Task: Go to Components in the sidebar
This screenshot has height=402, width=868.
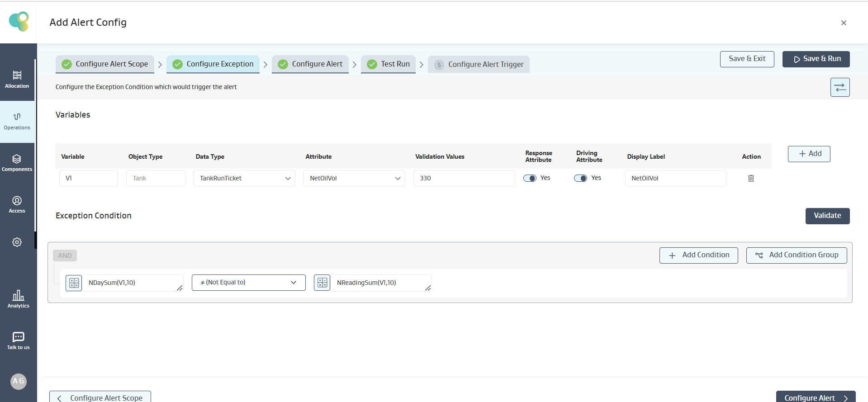Action: point(17,163)
